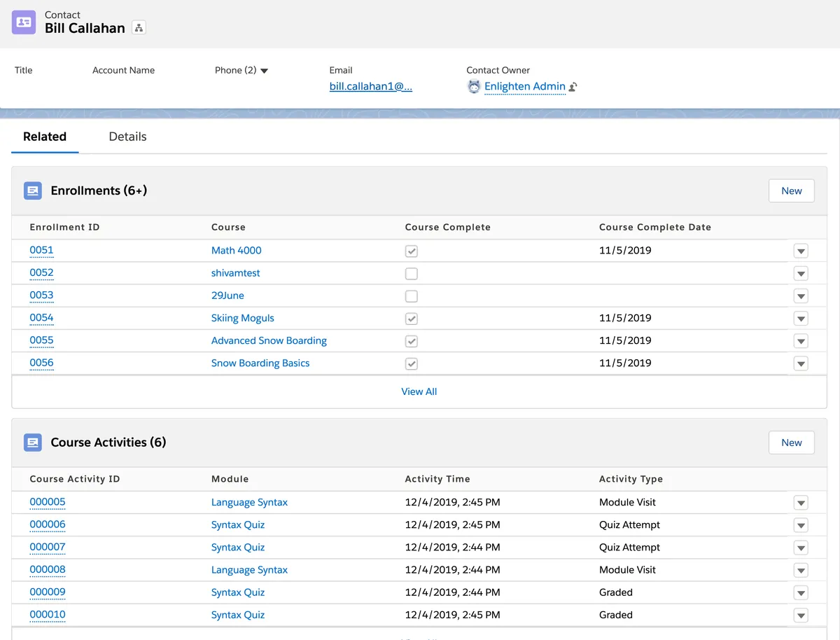Screen dimensions: 840x640
Task: Click the Course Activities list icon
Action: [33, 443]
